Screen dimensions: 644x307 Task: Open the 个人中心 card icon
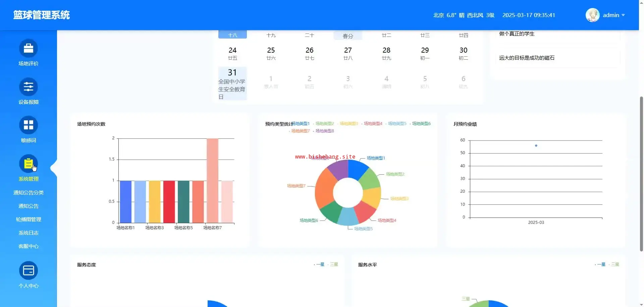(29, 270)
